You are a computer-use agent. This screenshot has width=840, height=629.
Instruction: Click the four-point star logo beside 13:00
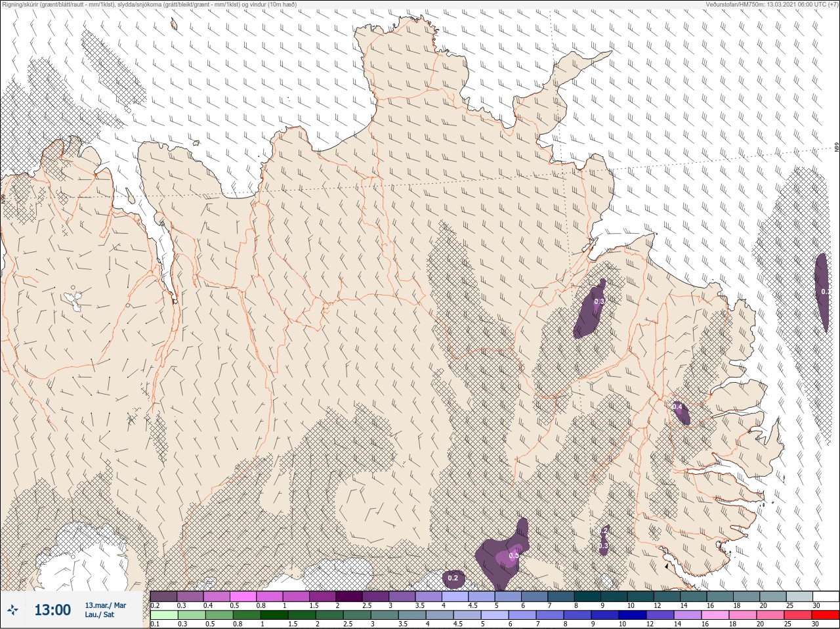click(13, 610)
